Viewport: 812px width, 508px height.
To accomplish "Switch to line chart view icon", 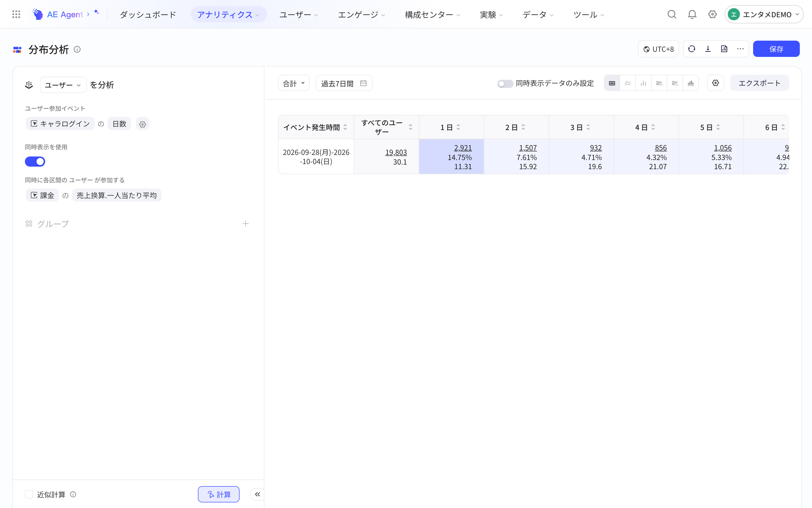I will (x=628, y=83).
